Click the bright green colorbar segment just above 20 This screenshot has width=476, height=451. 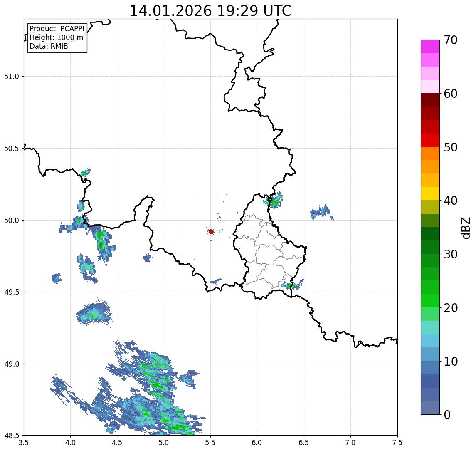(430, 300)
